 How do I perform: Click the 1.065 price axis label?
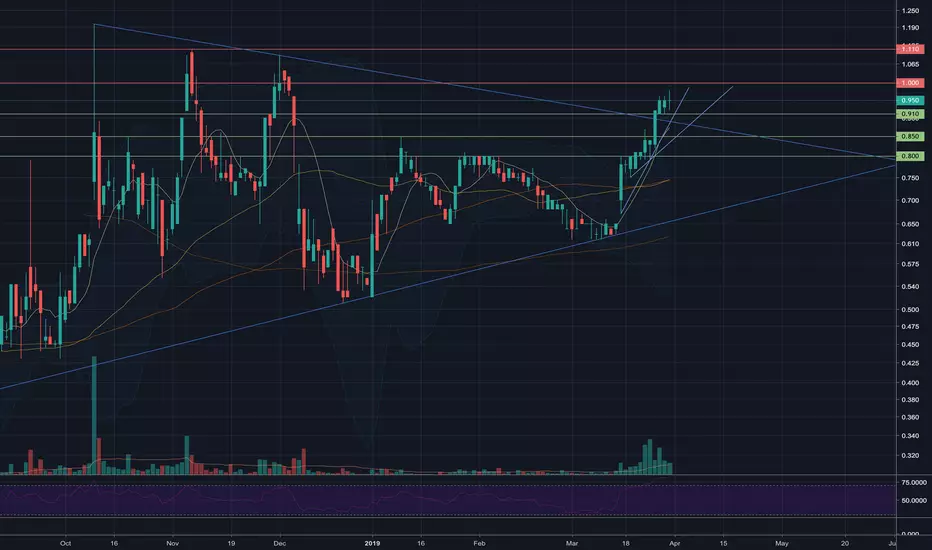pos(910,64)
